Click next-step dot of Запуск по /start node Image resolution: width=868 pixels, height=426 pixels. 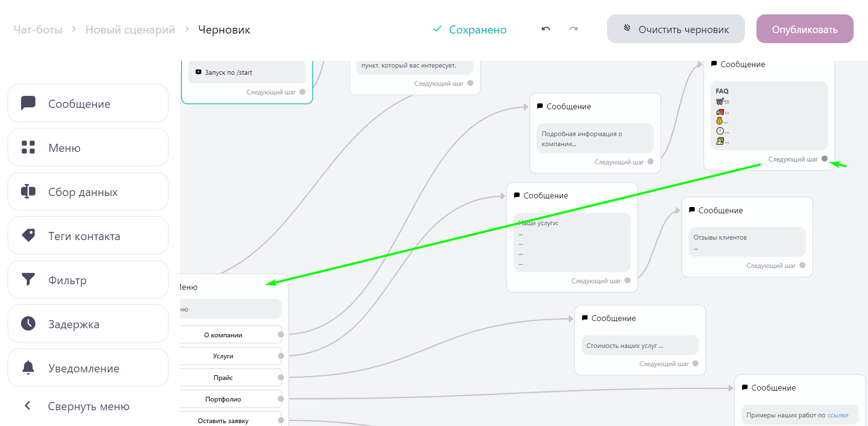(x=302, y=92)
